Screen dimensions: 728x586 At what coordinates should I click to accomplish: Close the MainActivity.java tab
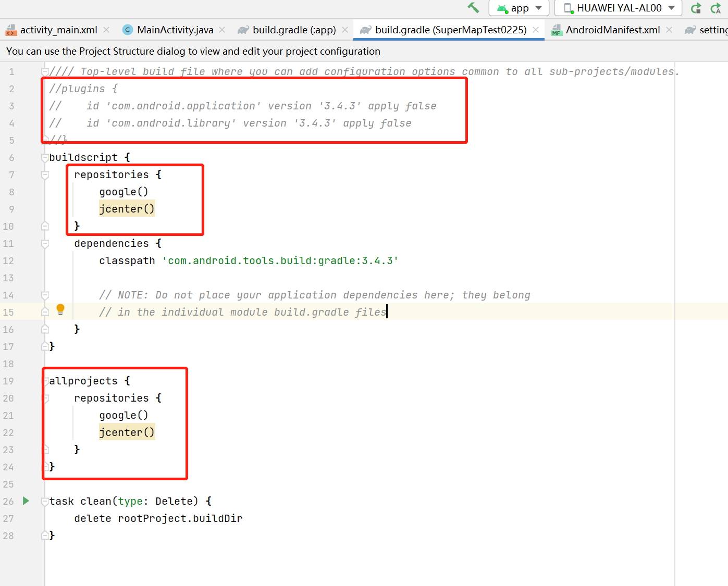coord(222,30)
